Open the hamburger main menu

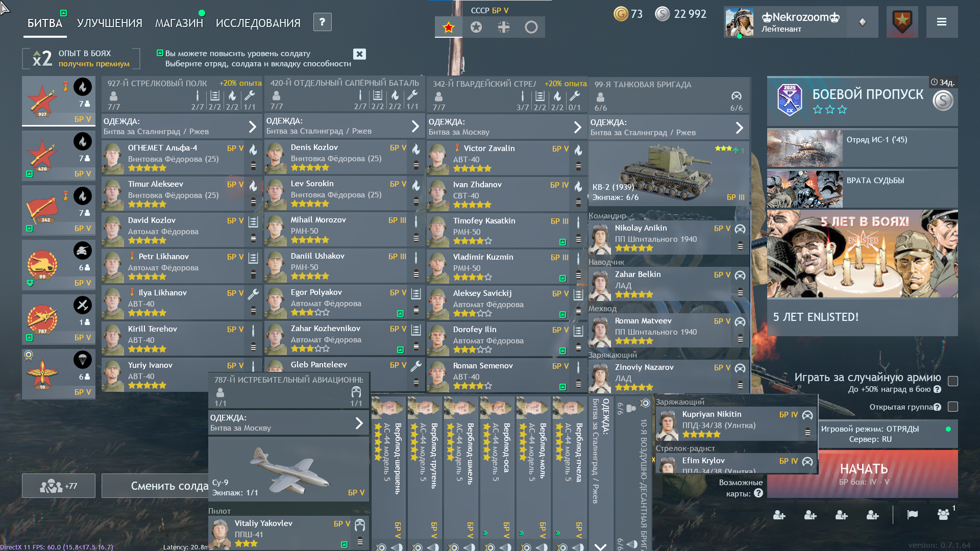pyautogui.click(x=942, y=22)
